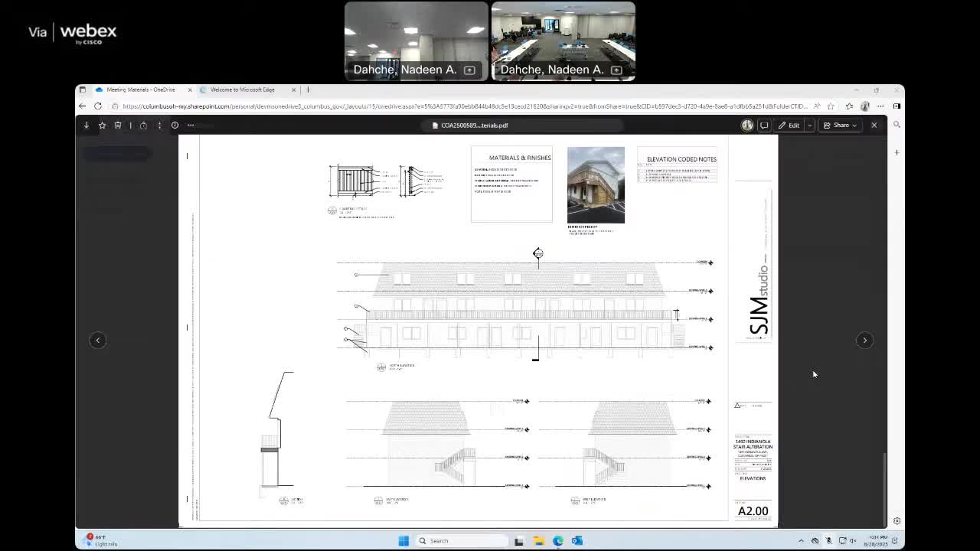Click the Download arrow in PDF toolbar
This screenshot has width=980, height=551.
click(87, 126)
